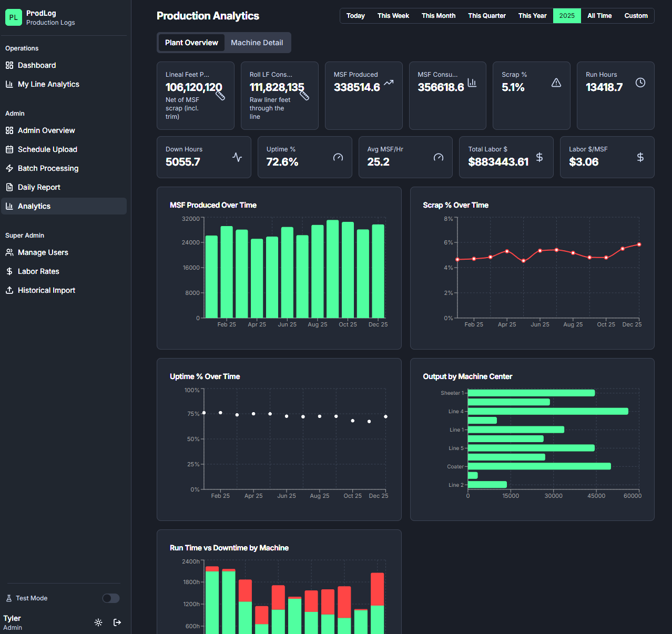This screenshot has height=634, width=672.
Task: Click the ruler icon on Lineal Feet card
Action: pos(220,95)
